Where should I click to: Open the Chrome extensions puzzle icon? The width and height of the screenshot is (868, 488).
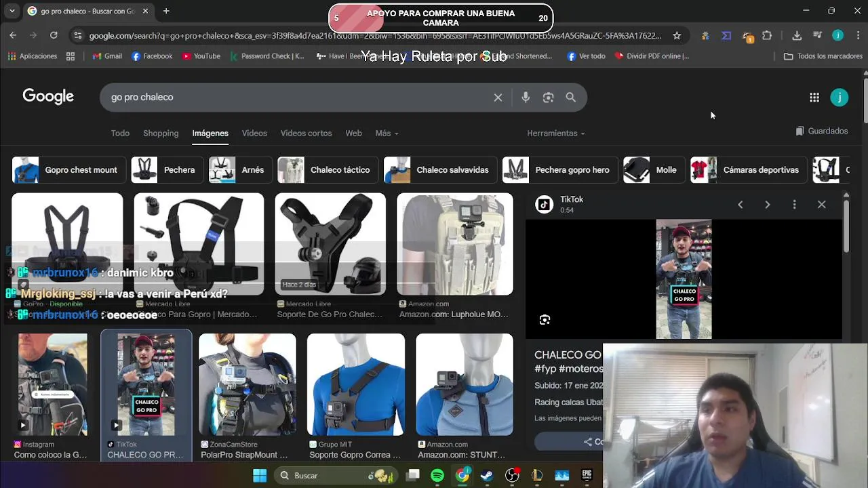click(x=767, y=35)
